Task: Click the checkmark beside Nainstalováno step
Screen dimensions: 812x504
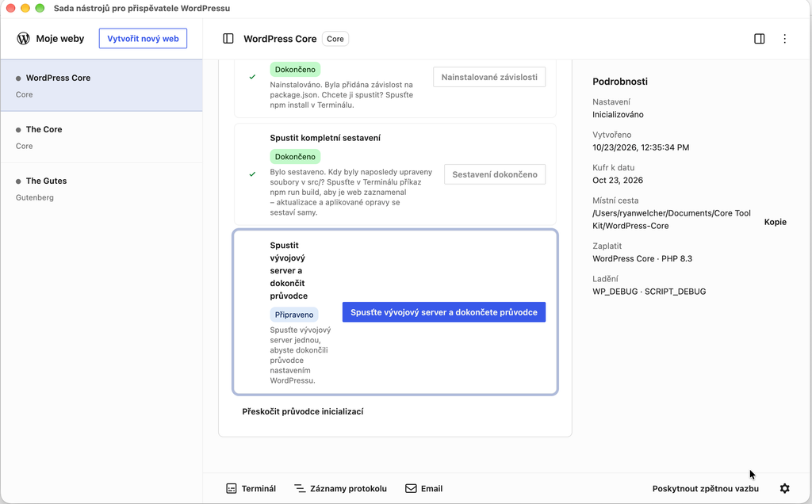Action: [252, 77]
